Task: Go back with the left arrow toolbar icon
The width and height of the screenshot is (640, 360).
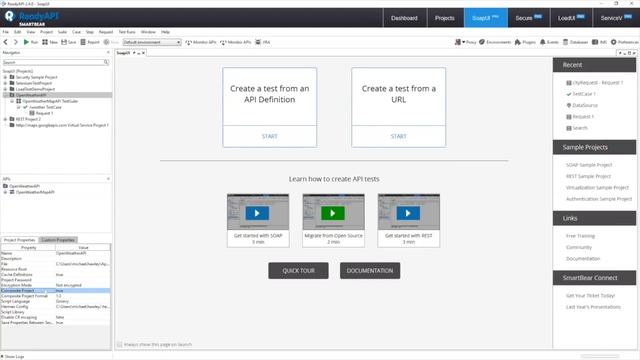Action: coord(6,42)
